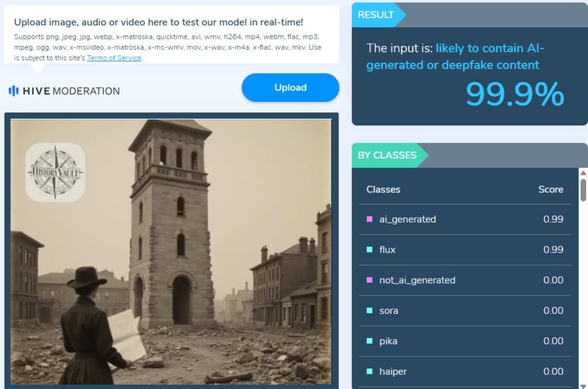Click the pink marker beside ai_generated
Image resolution: width=588 pixels, height=389 pixels.
tap(370, 219)
